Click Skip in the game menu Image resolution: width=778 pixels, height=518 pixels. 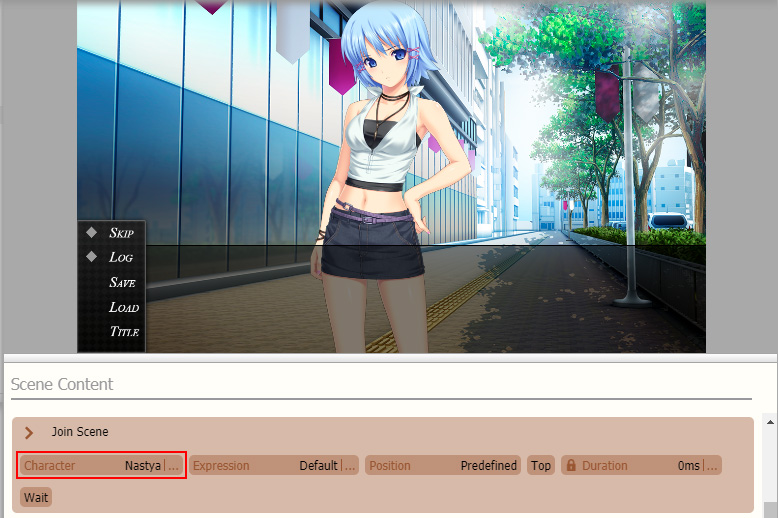click(x=122, y=233)
